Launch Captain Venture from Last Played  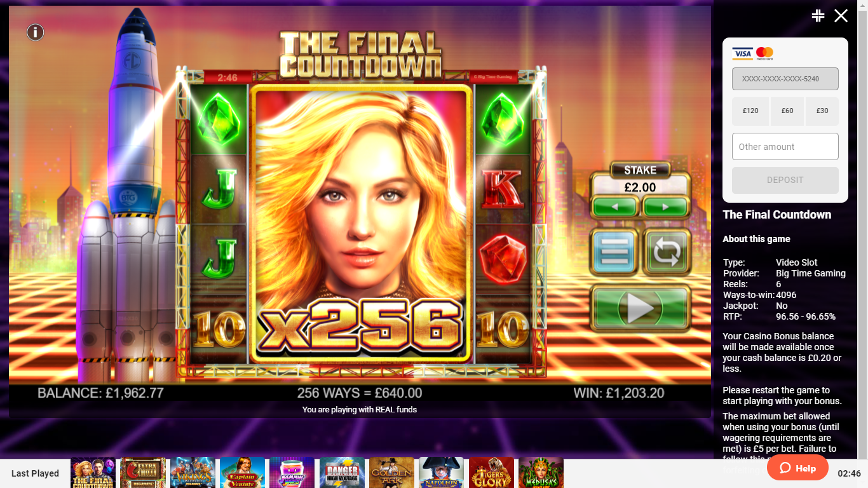(x=243, y=473)
